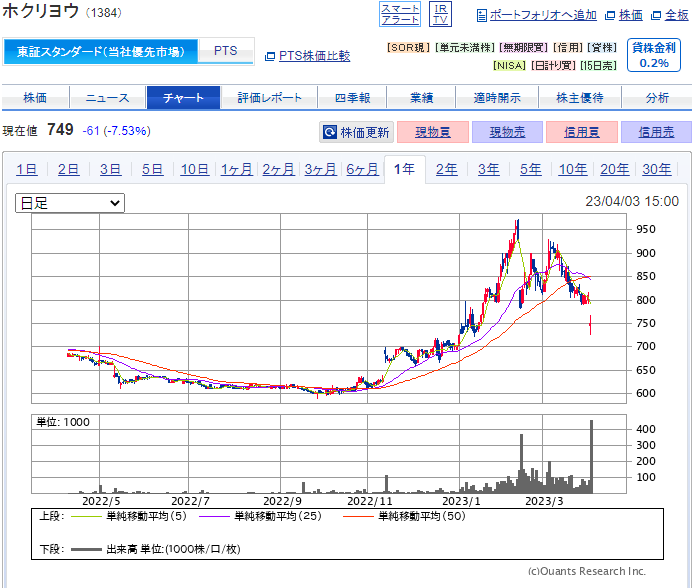The width and height of the screenshot is (699, 588).
Task: Open the 業績 tab
Action: click(421, 98)
